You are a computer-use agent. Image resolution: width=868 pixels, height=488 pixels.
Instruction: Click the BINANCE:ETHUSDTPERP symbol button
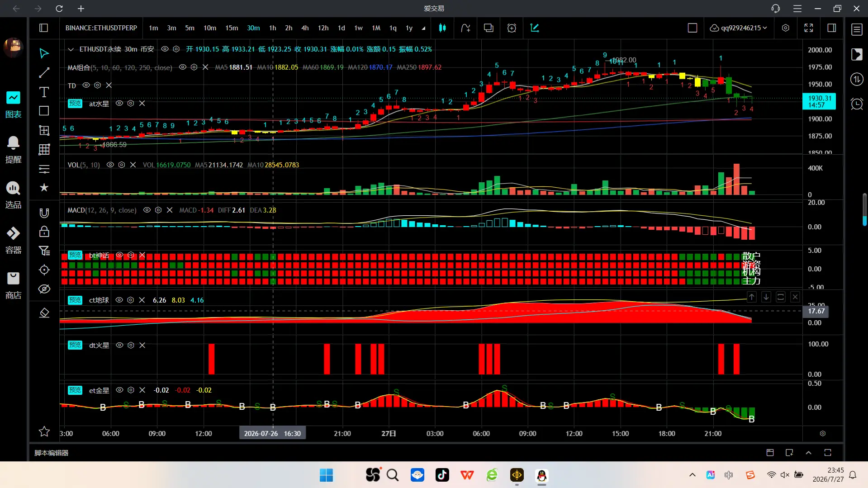coord(101,28)
